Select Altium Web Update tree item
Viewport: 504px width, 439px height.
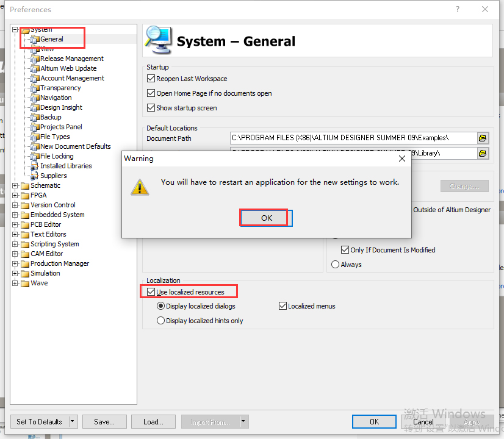(68, 68)
